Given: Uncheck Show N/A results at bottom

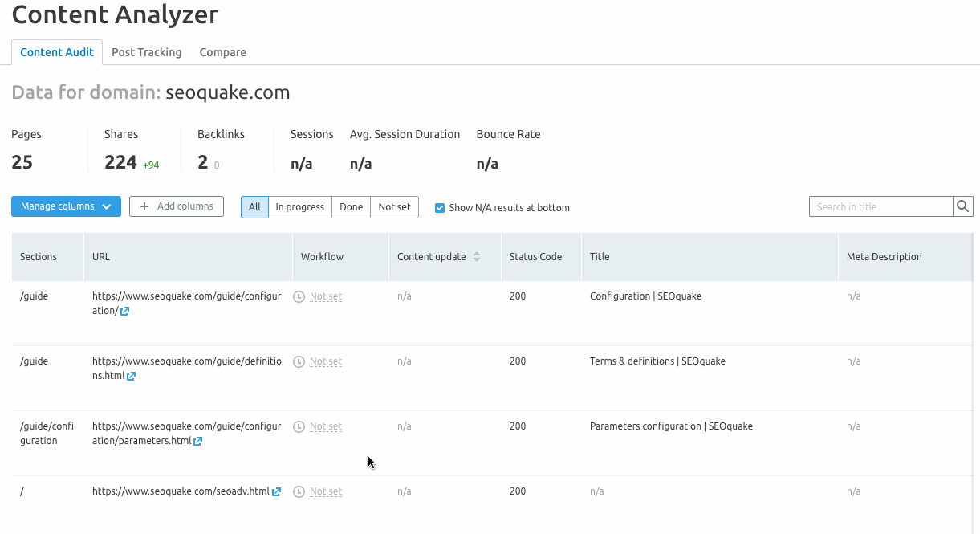Looking at the screenshot, I should coord(440,208).
